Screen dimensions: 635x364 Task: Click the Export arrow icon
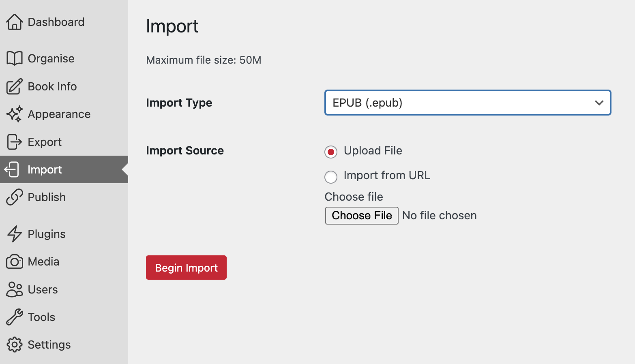15,142
